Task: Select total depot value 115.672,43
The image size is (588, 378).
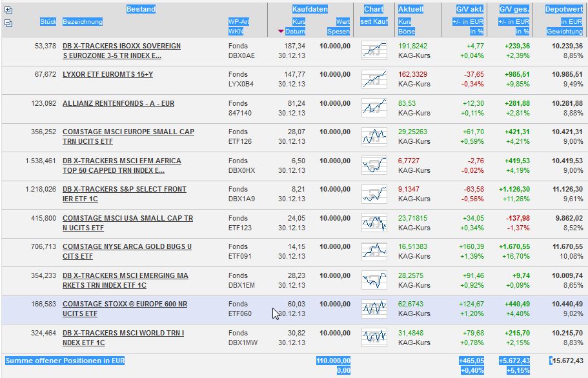Action: 566,361
